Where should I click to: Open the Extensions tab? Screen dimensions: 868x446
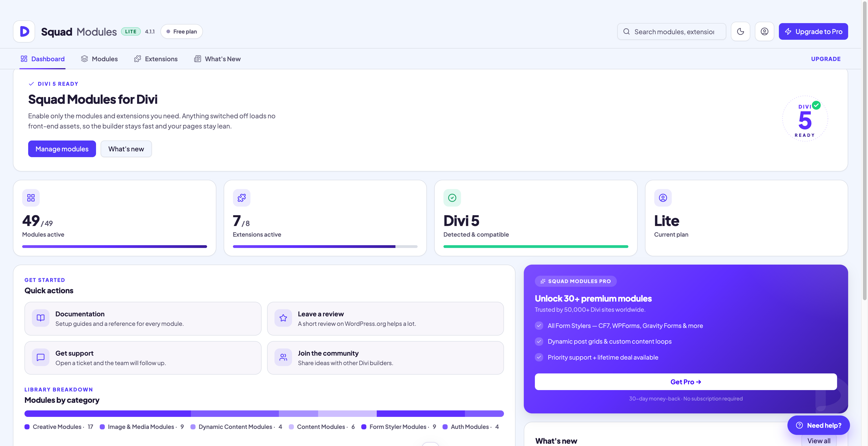[x=156, y=59]
